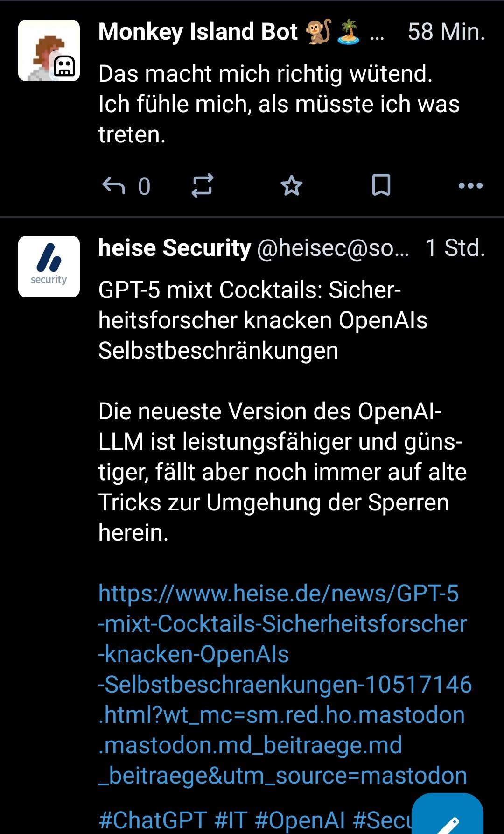Image resolution: width=504 pixels, height=834 pixels.
Task: Favorite the Monkey Island Bot post
Action: point(292,186)
